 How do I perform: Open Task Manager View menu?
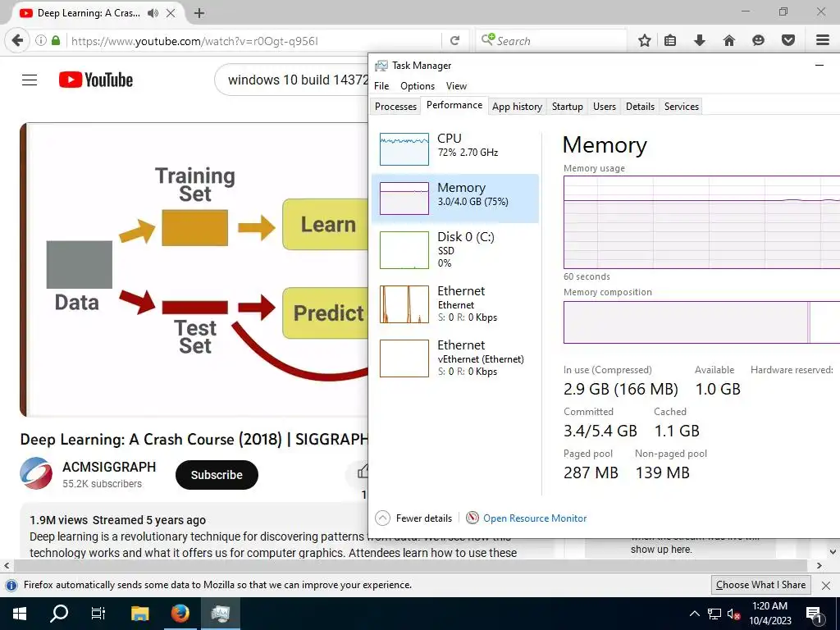pos(456,86)
